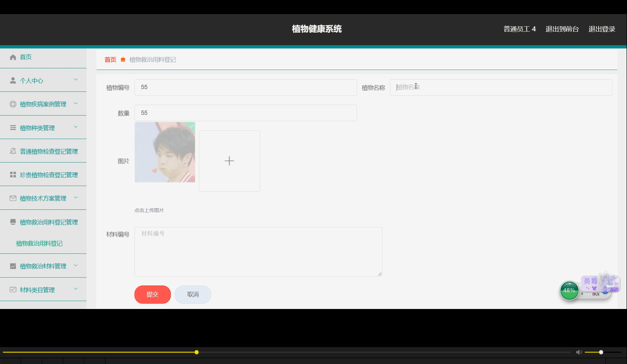
Task: Click the home icon beside 首页
Action: tap(13, 57)
